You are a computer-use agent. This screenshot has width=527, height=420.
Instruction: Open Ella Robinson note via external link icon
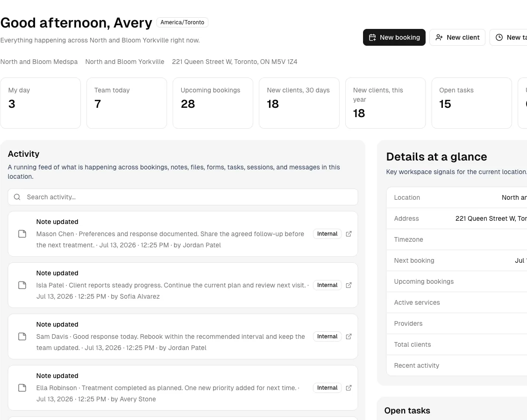(x=349, y=388)
